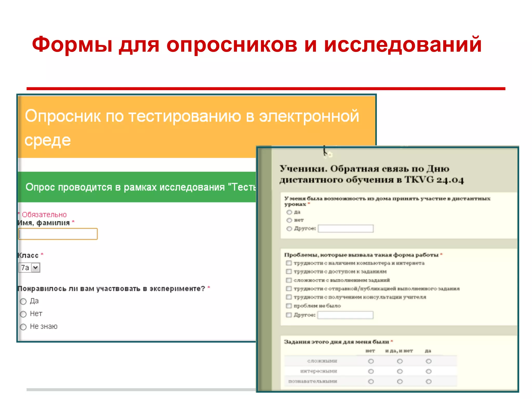Check 'трудности с доступом к заданиям'

click(x=289, y=271)
